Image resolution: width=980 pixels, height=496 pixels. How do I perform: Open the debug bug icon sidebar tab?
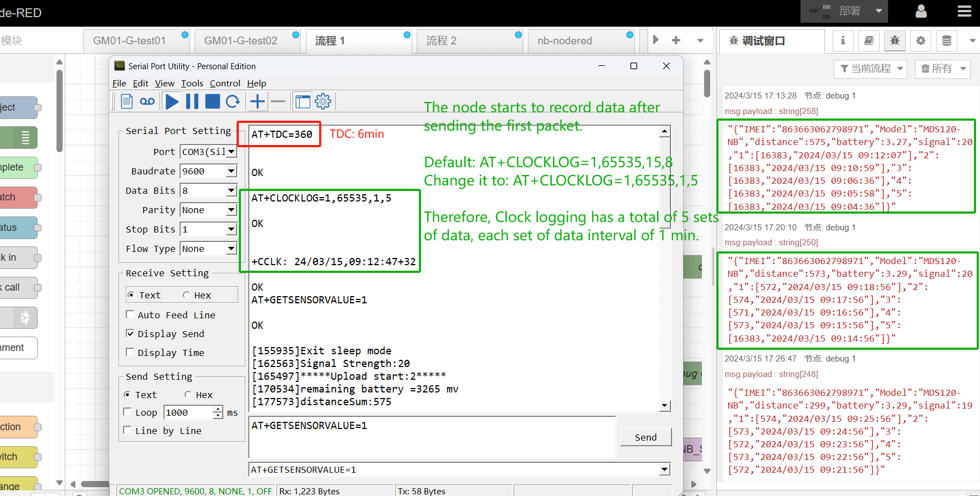[x=895, y=40]
